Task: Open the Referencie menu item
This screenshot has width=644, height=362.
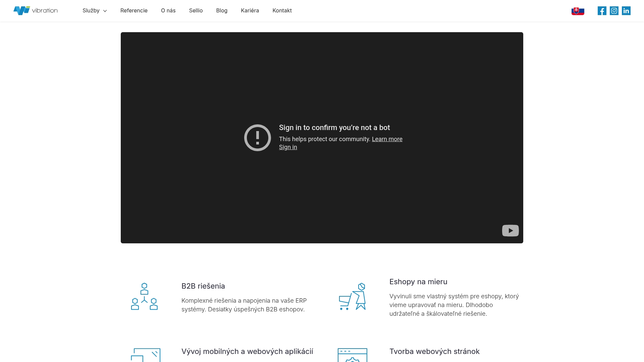Action: click(x=134, y=10)
